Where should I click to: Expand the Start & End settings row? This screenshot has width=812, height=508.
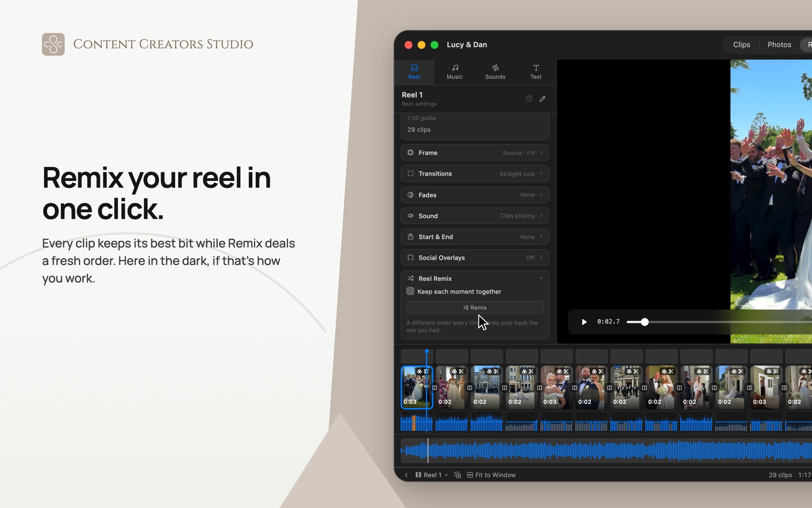[475, 237]
